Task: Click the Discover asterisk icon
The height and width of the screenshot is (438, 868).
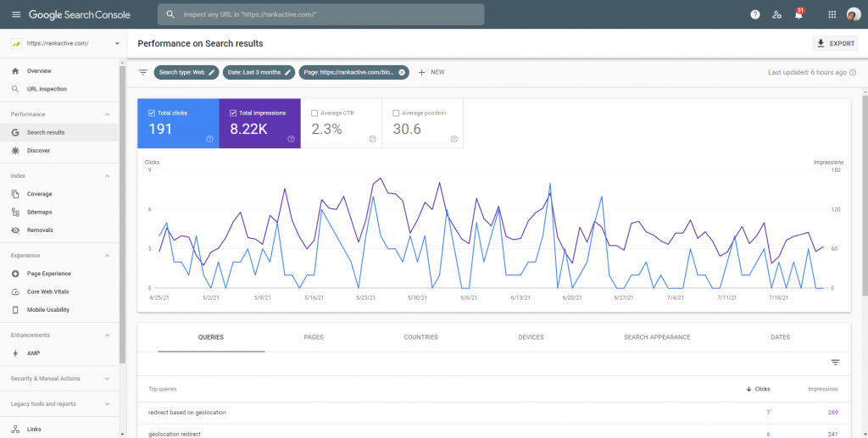Action: pyautogui.click(x=15, y=151)
